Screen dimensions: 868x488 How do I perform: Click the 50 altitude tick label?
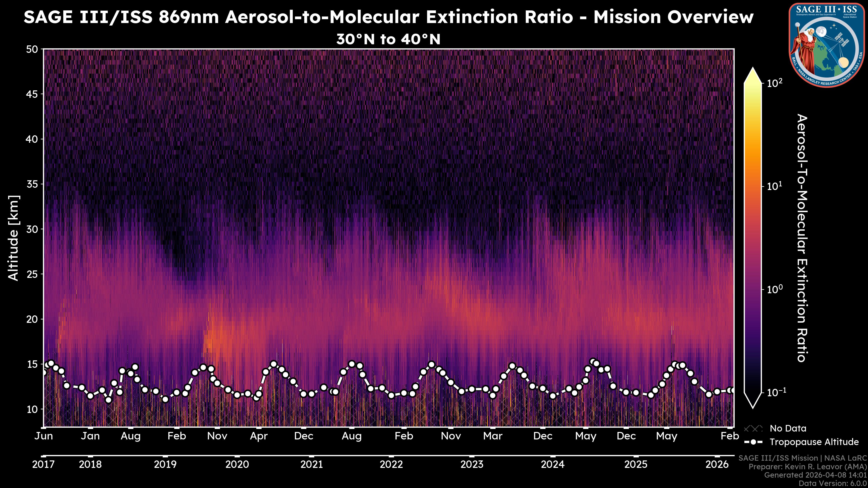point(32,49)
